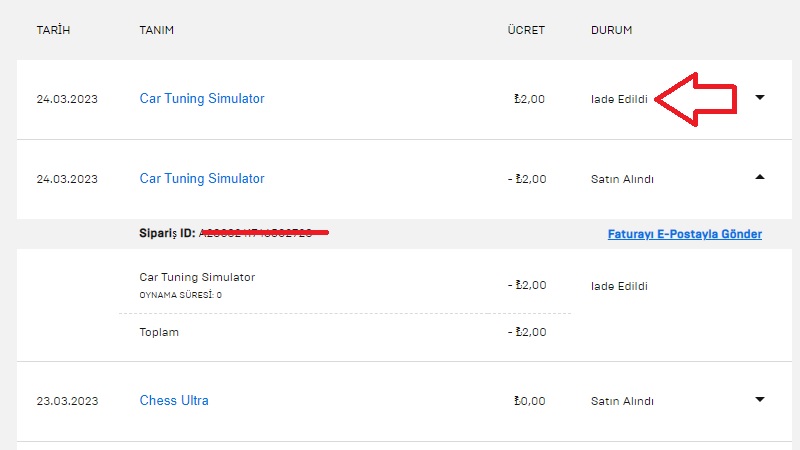Click the Toplam total row
Screen dimensions: 800x450
[159, 332]
